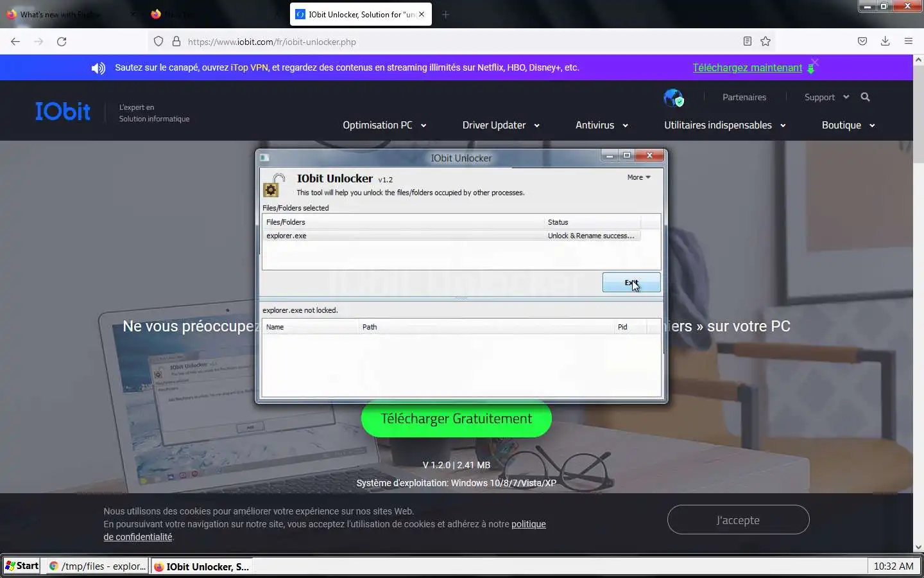
Task: Click the IObit logo
Action: (63, 111)
